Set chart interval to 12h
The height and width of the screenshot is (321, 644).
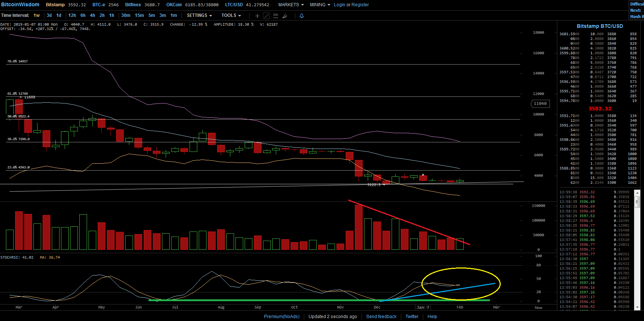(x=72, y=15)
